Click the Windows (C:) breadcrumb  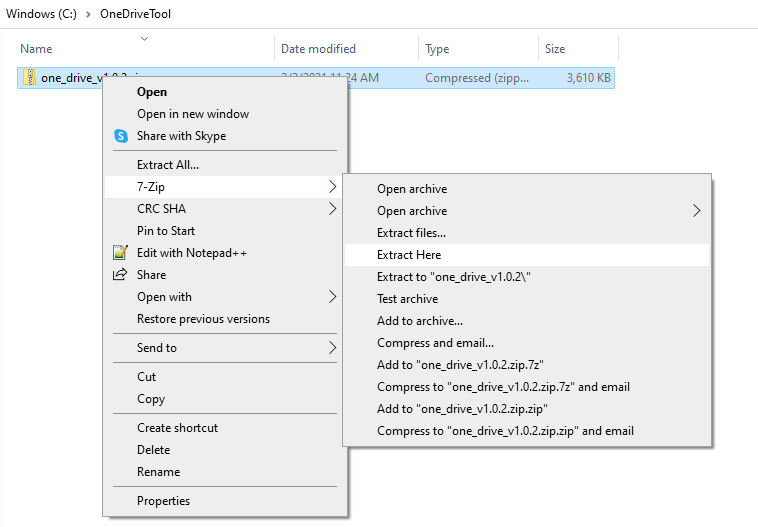point(41,14)
